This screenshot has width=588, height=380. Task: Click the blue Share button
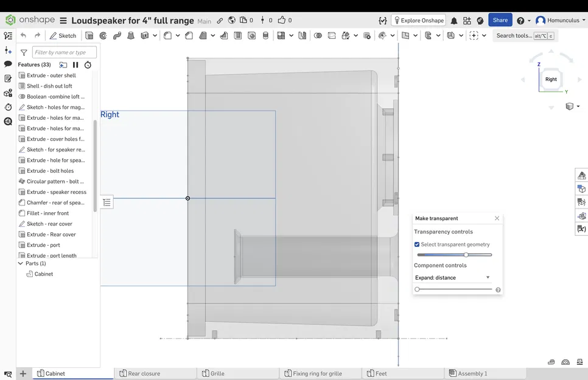pos(500,20)
